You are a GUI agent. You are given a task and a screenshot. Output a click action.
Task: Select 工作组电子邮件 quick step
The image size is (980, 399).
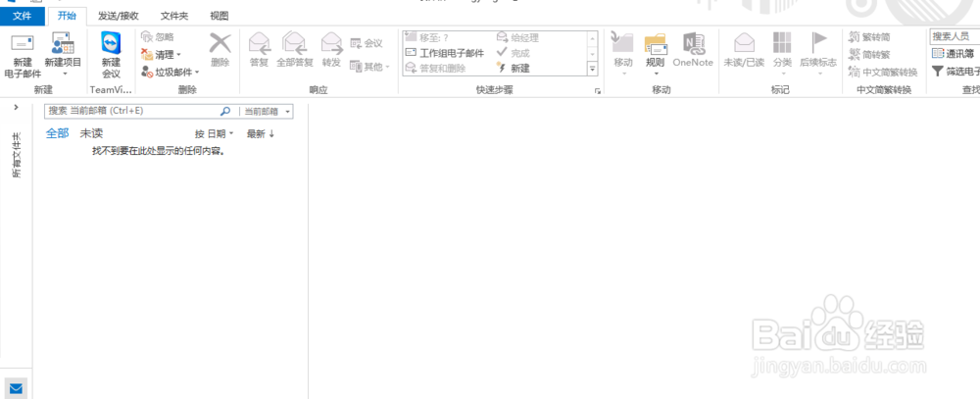click(445, 53)
